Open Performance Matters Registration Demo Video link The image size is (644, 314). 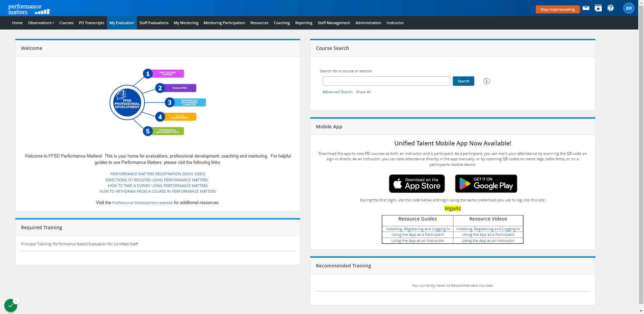tap(158, 174)
